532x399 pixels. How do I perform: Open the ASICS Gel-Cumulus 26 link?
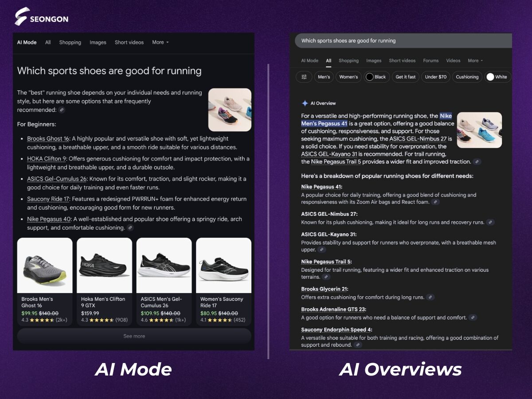[x=57, y=179]
